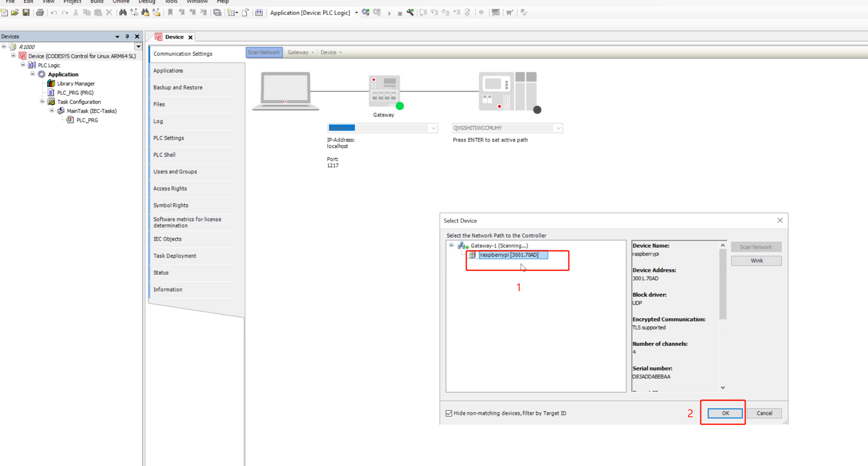Click the device info panel scrollbar thumb
This screenshot has width=868, height=466.
tap(722, 284)
